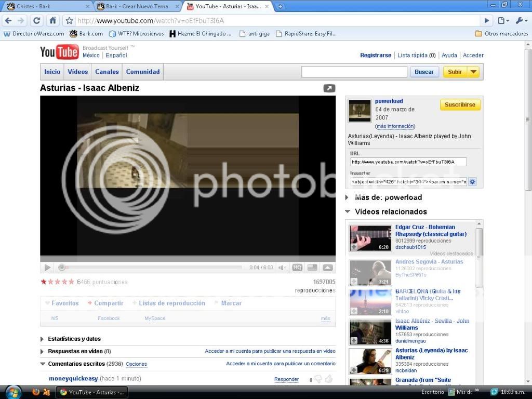Go to browser home icon
Viewport: 532px width, 399px height.
[52, 21]
